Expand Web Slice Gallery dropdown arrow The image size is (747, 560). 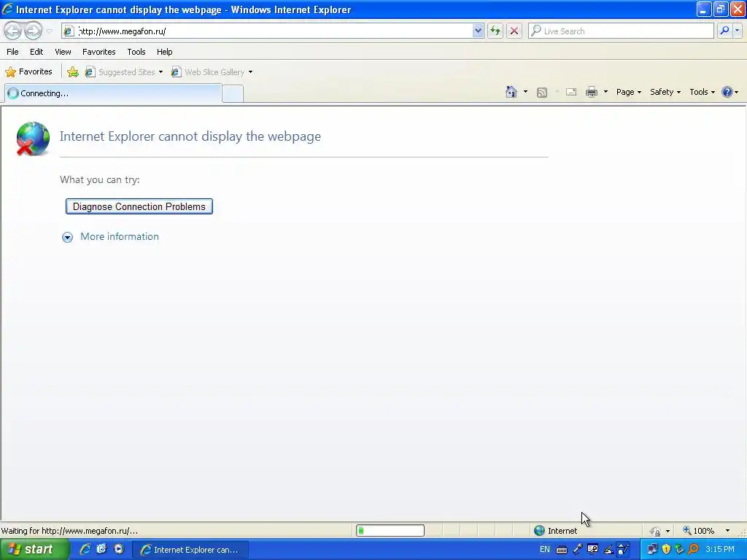coord(251,72)
